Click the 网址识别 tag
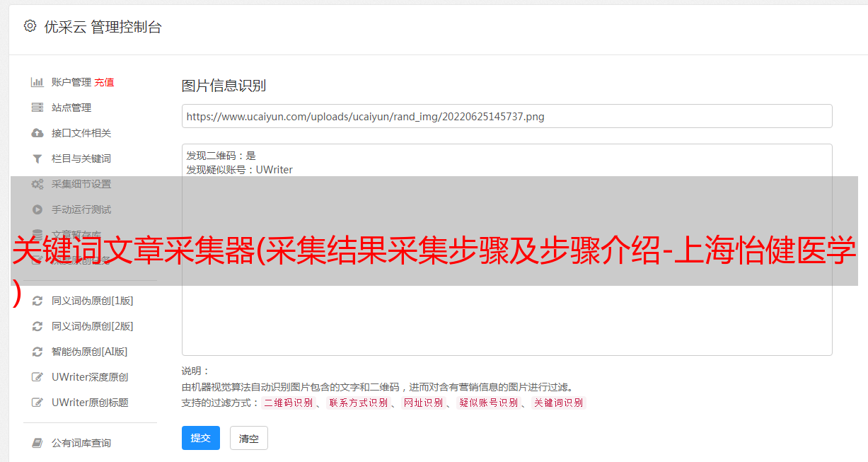This screenshot has width=868, height=462. [x=423, y=403]
